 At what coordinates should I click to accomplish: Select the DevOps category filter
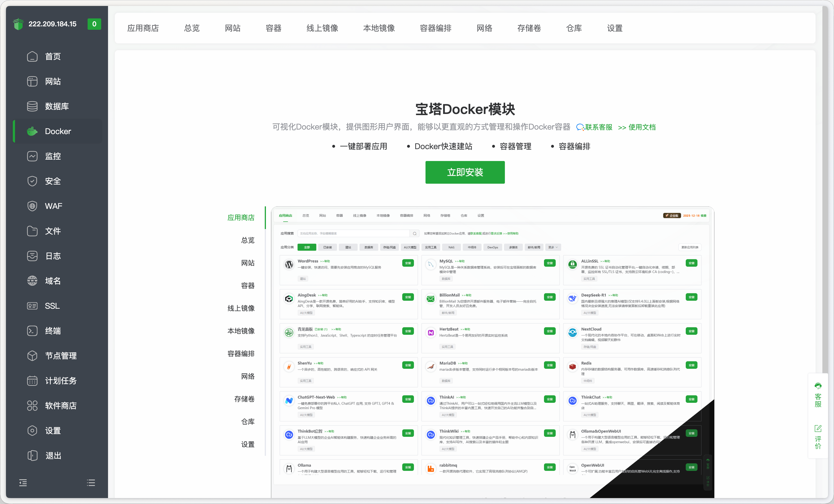point(493,247)
